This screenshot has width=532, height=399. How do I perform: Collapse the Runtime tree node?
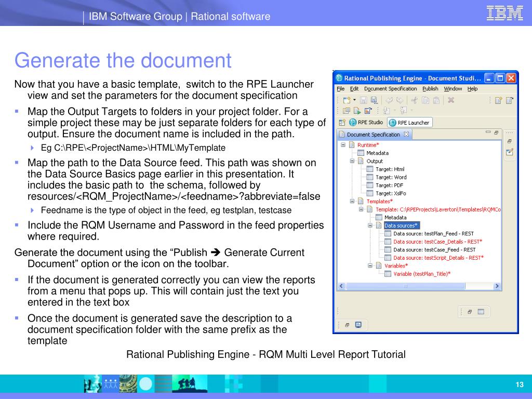click(343, 145)
